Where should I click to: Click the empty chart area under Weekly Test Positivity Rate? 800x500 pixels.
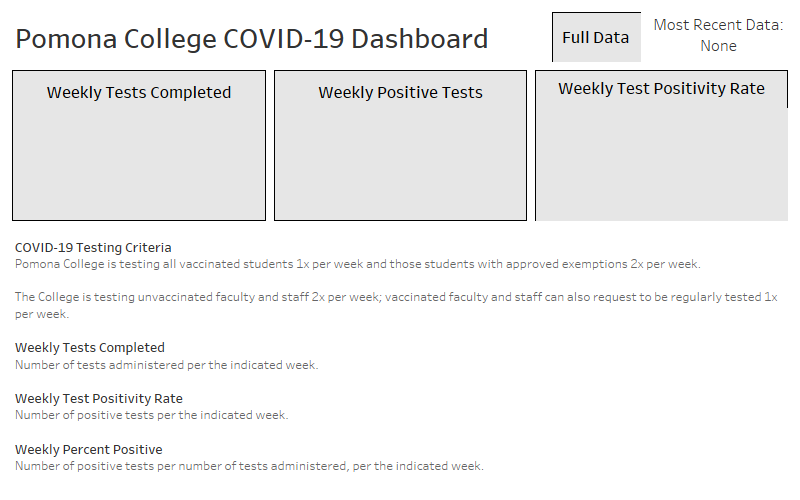[x=661, y=163]
